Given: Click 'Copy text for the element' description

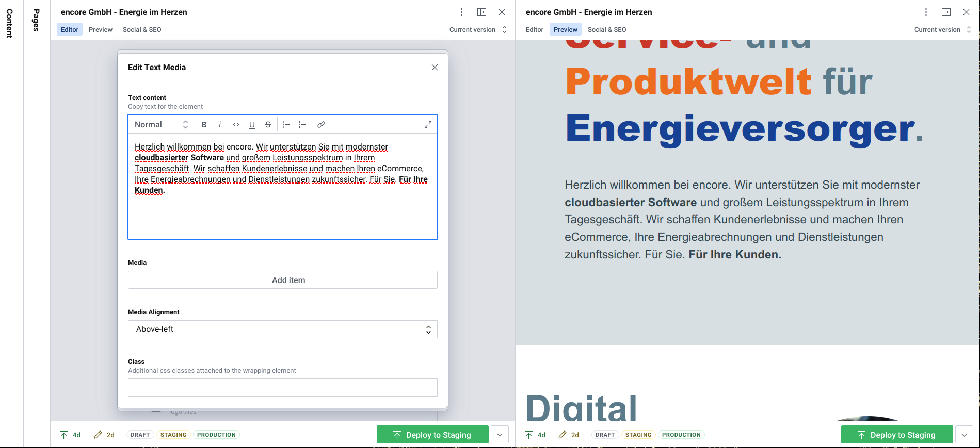Looking at the screenshot, I should point(165,107).
